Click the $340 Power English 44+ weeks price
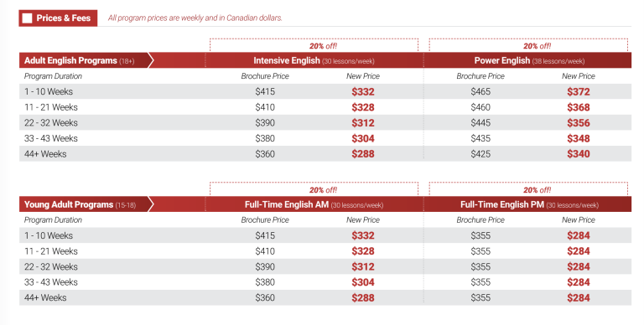Image resolution: width=644 pixels, height=325 pixels. [x=579, y=154]
